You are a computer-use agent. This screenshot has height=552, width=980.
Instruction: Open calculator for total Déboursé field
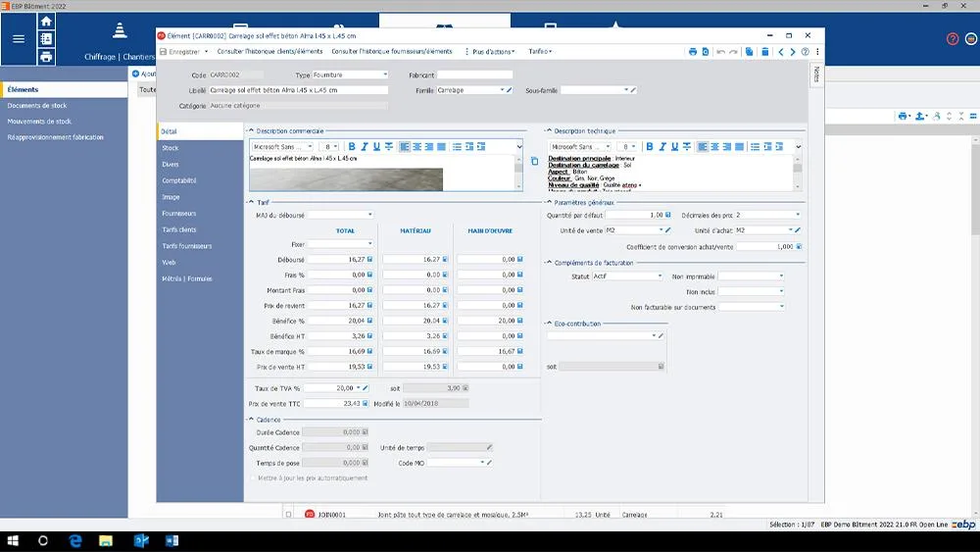(x=370, y=260)
